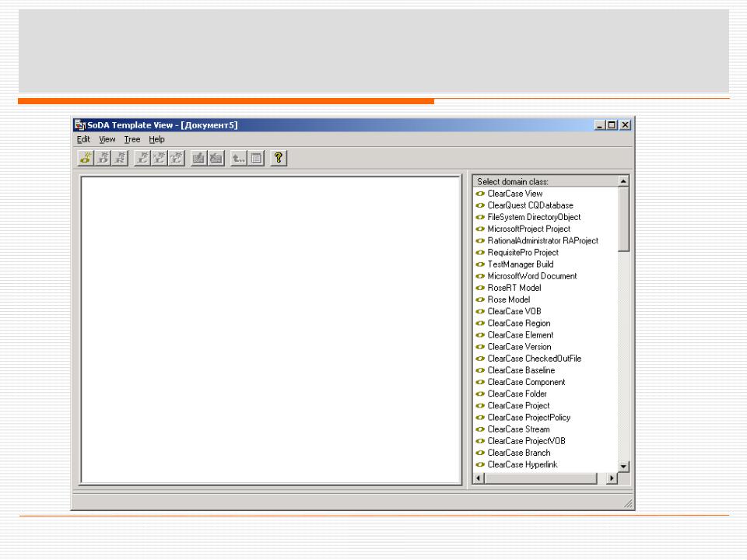Click the icon beside ClearCase Branch

pos(480,453)
